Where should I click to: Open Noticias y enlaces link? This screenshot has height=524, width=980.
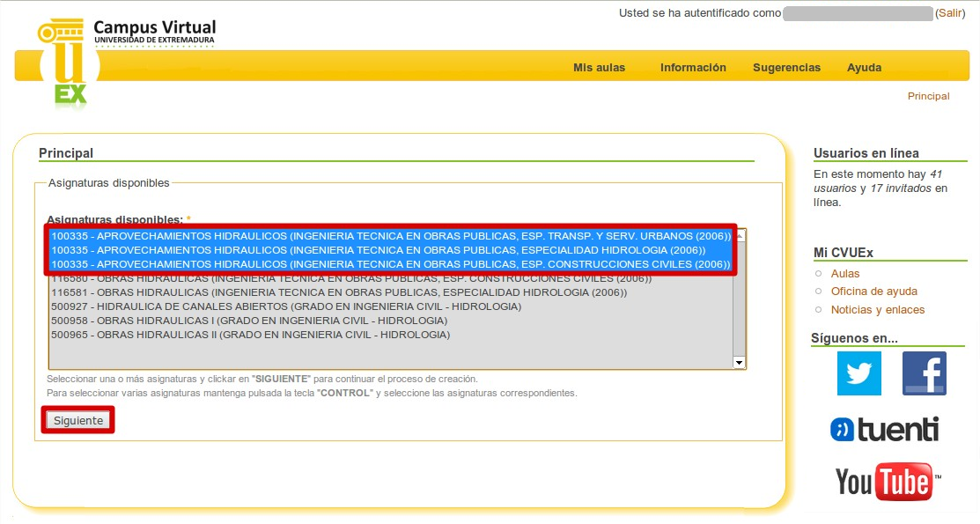click(x=877, y=310)
